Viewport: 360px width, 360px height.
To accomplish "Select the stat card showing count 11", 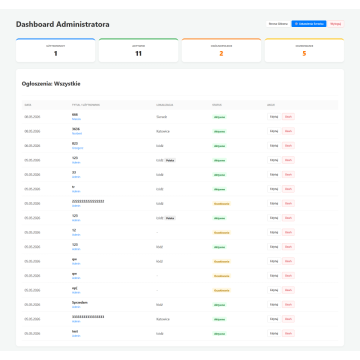I will point(138,50).
